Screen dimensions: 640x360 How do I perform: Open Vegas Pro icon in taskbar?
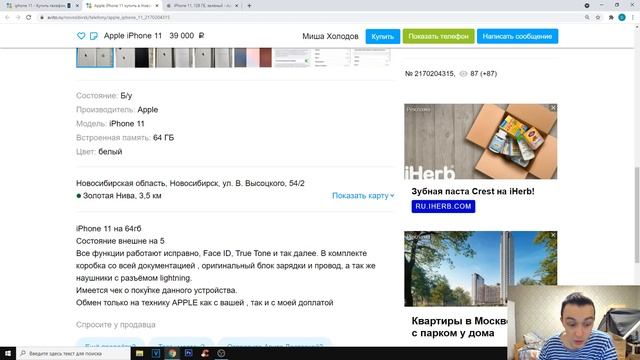[156, 353]
